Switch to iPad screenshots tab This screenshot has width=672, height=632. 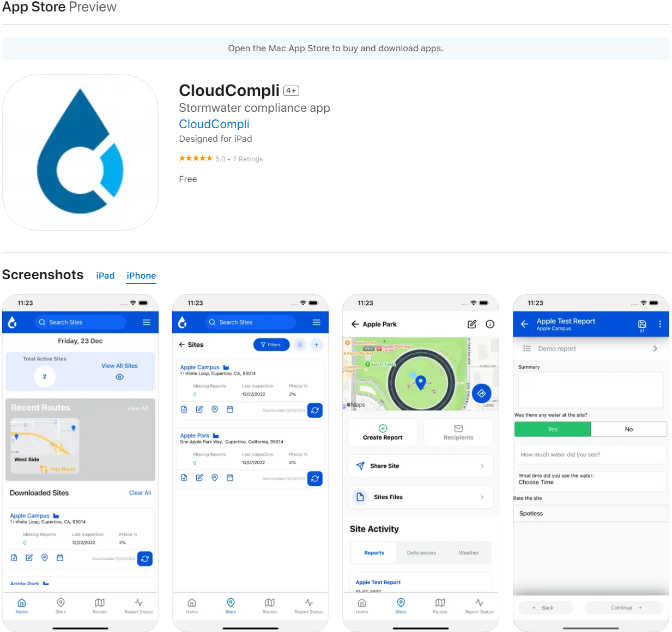tap(105, 275)
